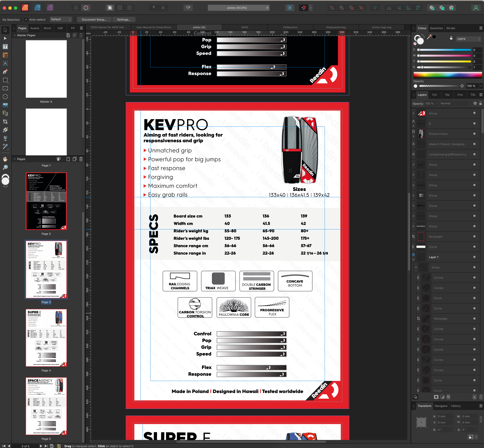Go to the next page arrow
The image size is (484, 448).
41,446
